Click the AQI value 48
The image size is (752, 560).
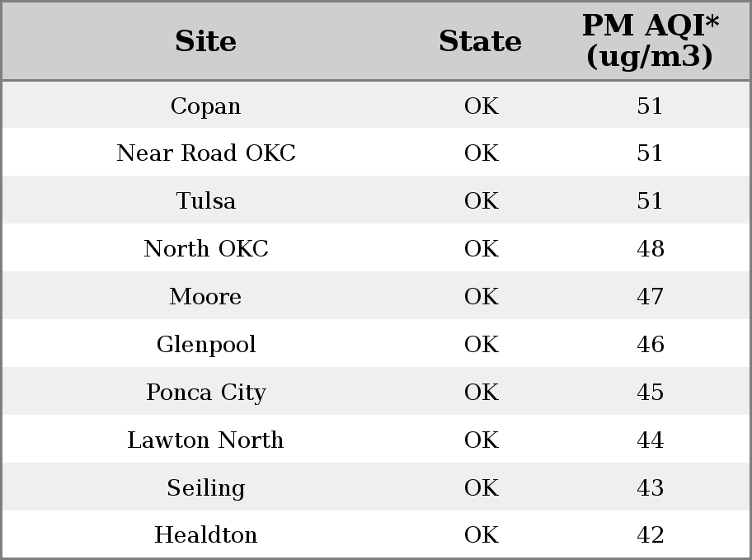651,248
